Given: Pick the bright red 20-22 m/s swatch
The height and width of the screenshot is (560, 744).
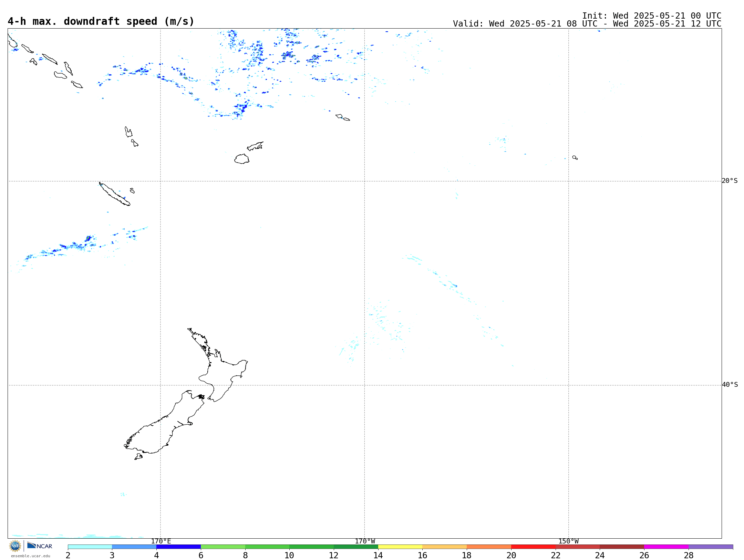Looking at the screenshot, I should click(534, 547).
